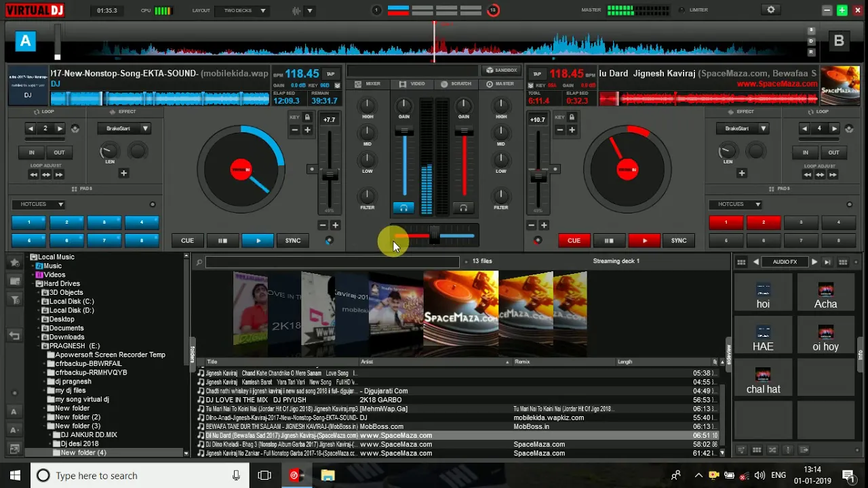Image resolution: width=868 pixels, height=488 pixels.
Task: Click deck B pause/stop button
Action: point(609,241)
